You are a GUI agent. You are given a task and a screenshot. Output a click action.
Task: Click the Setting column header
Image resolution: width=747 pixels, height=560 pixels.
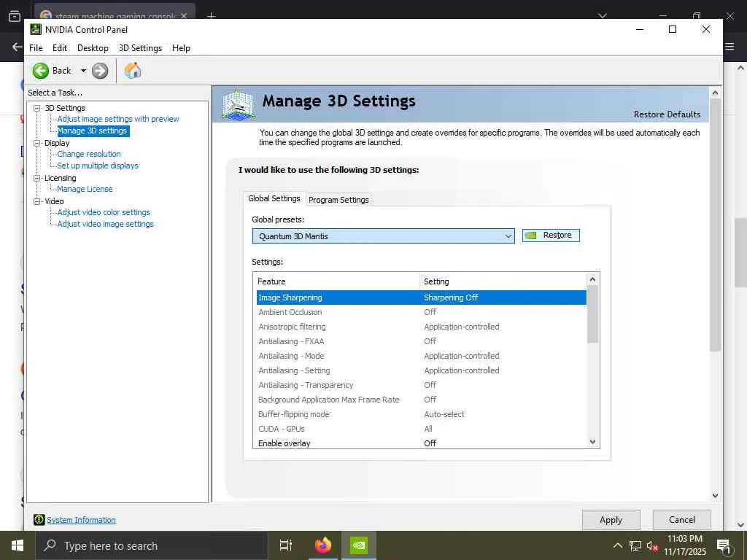(503, 281)
